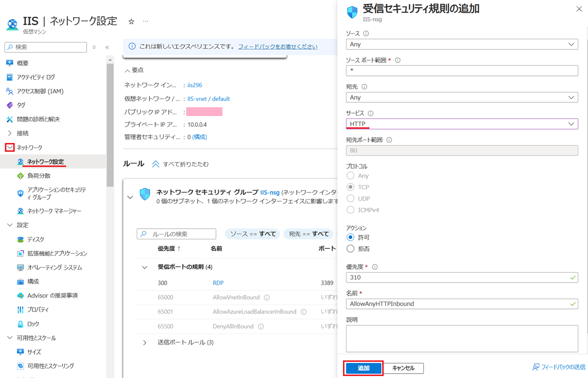Open アクセス制御 (IAM) in sidebar
Viewport: 588px width, 378px height.
click(40, 91)
